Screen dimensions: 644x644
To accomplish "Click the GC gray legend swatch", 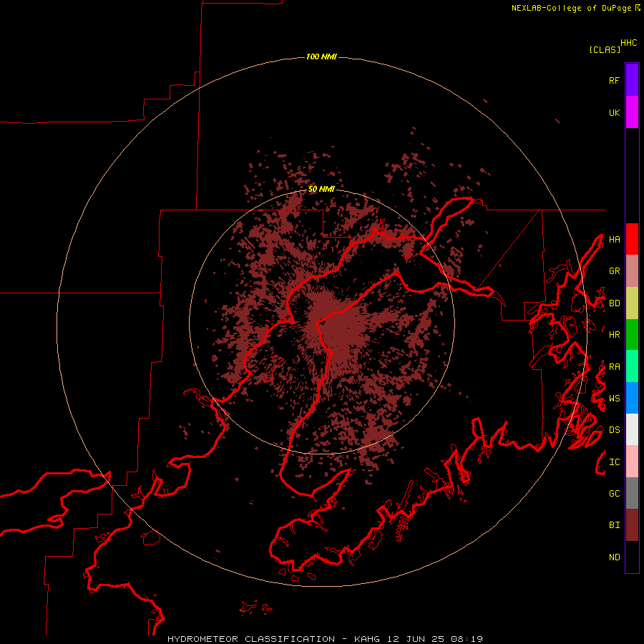I will point(632,493).
